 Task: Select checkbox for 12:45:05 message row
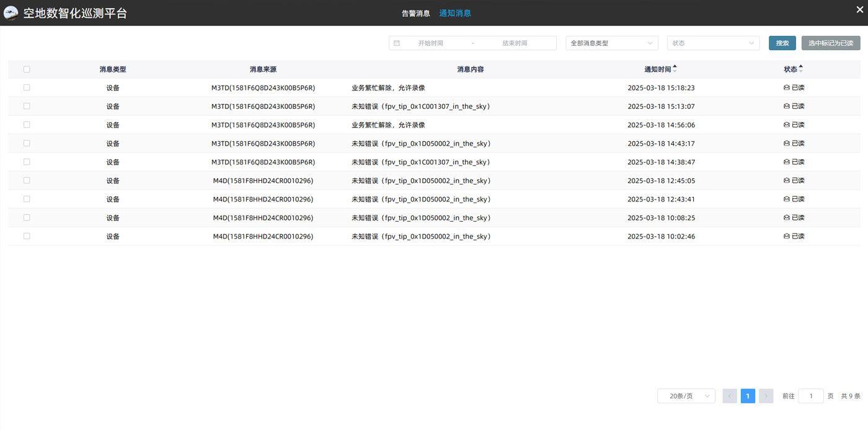[x=27, y=180]
